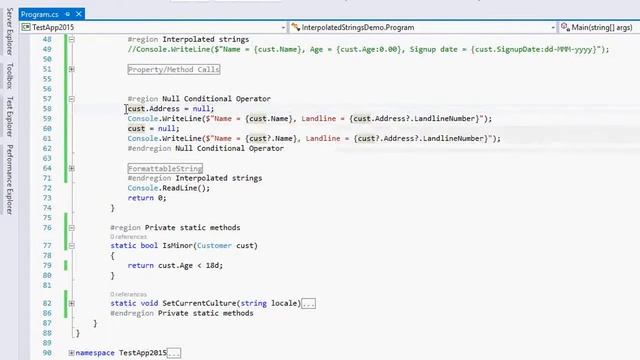Click cust?.Address?.LandlineNumber on line 61
This screenshot has width=640, height=360.
422,138
